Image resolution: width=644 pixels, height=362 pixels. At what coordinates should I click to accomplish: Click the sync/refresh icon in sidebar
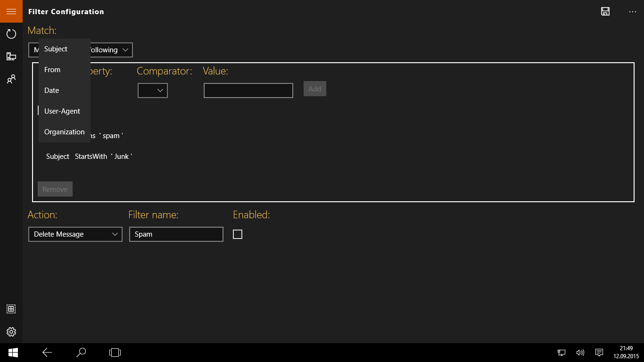pos(11,33)
